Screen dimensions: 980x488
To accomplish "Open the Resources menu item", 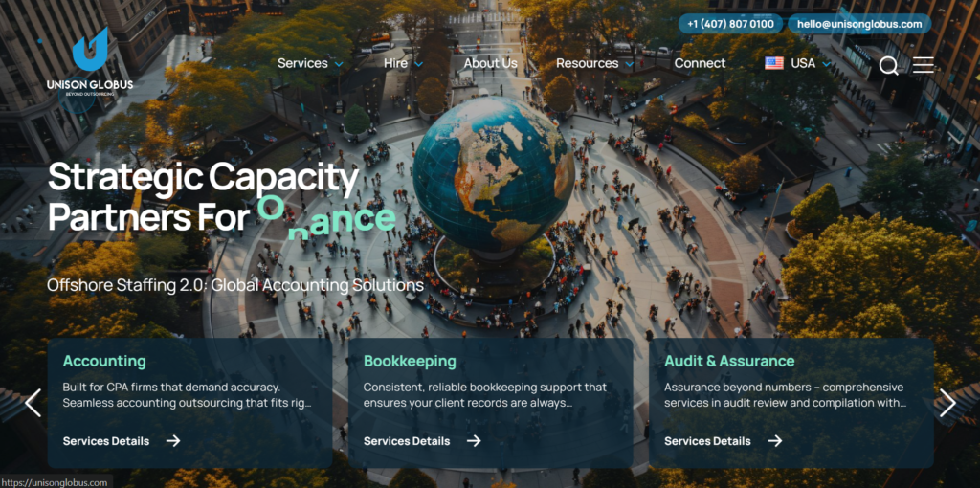I will (588, 63).
